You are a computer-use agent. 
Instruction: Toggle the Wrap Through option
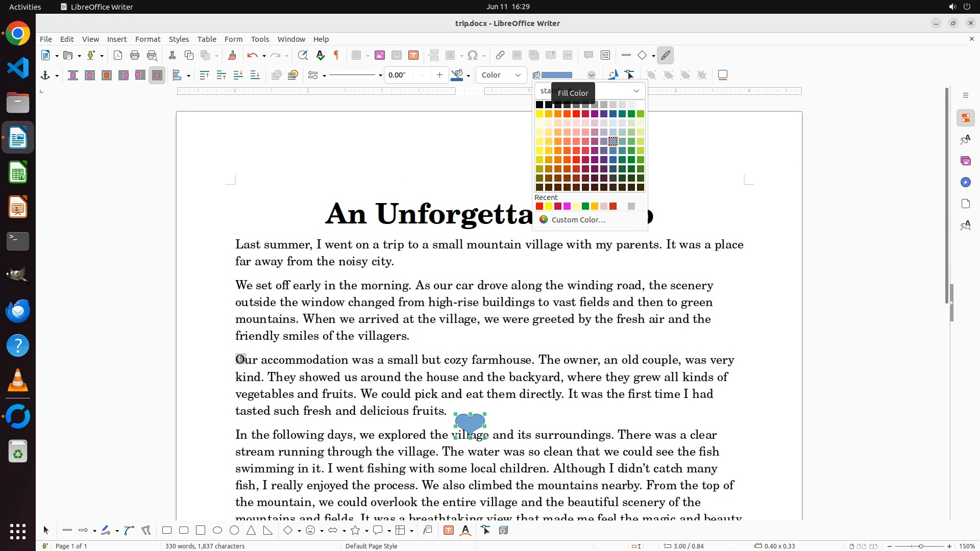(x=157, y=76)
